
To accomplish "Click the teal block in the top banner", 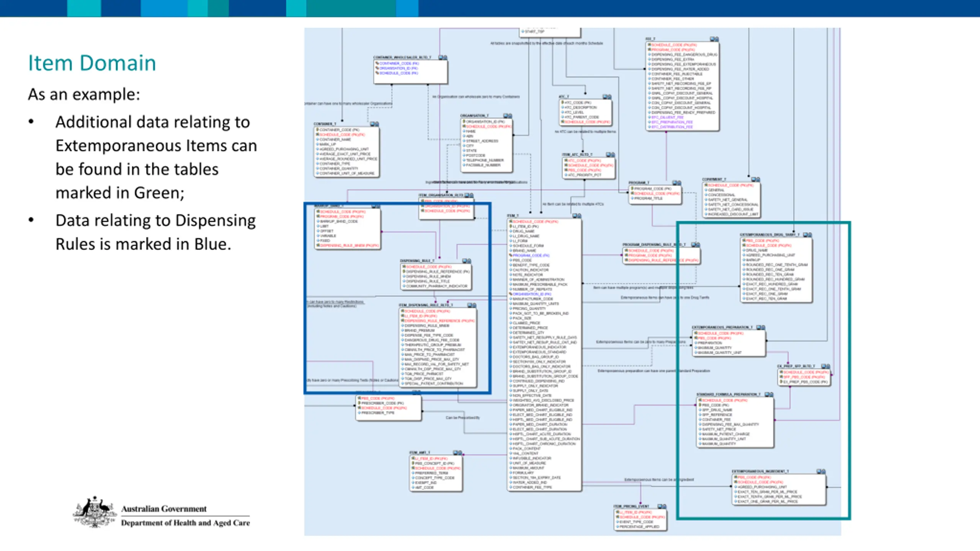I will (x=351, y=8).
